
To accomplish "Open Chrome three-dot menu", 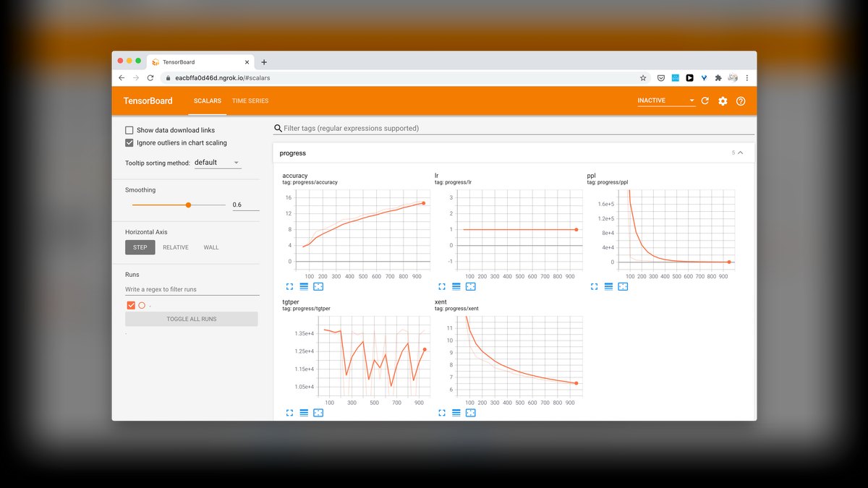I will coord(747,77).
